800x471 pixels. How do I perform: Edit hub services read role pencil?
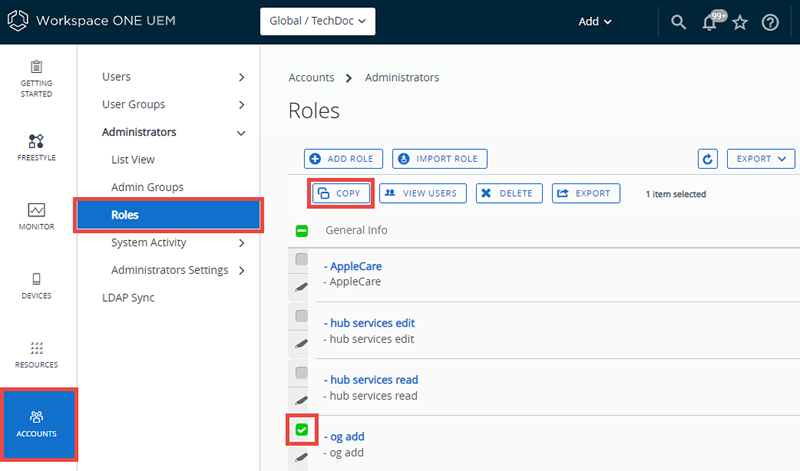tap(302, 401)
